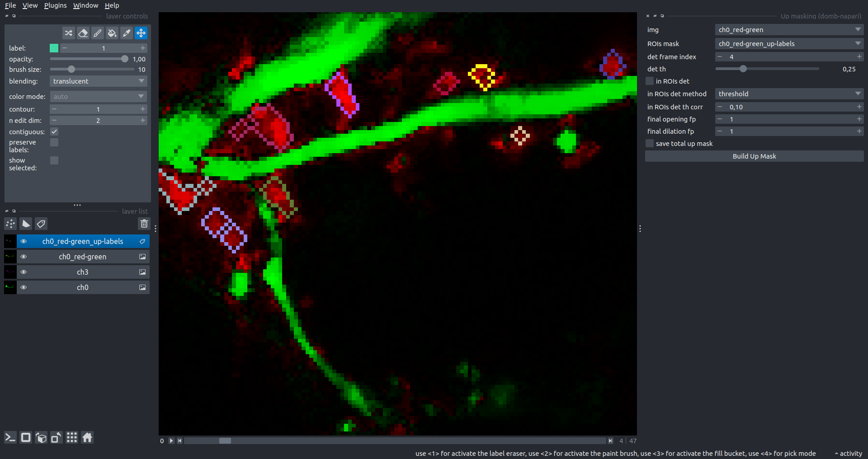The width and height of the screenshot is (868, 459).
Task: Click Build Up Mask button
Action: click(x=754, y=156)
